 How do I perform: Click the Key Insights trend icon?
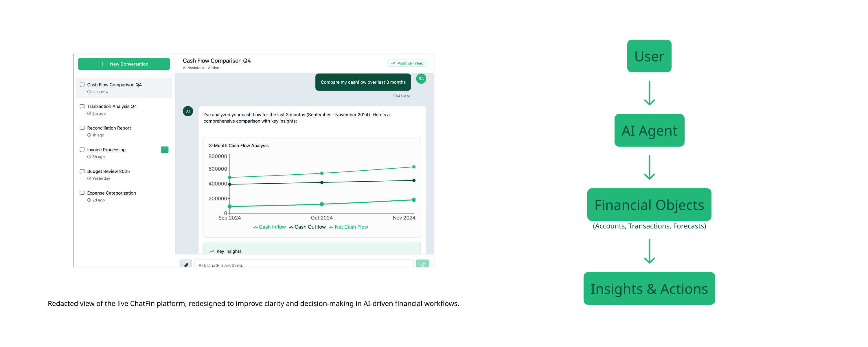[212, 251]
